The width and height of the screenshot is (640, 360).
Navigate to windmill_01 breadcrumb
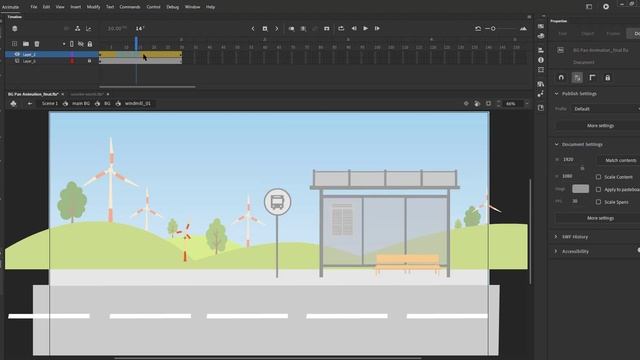[x=138, y=104]
